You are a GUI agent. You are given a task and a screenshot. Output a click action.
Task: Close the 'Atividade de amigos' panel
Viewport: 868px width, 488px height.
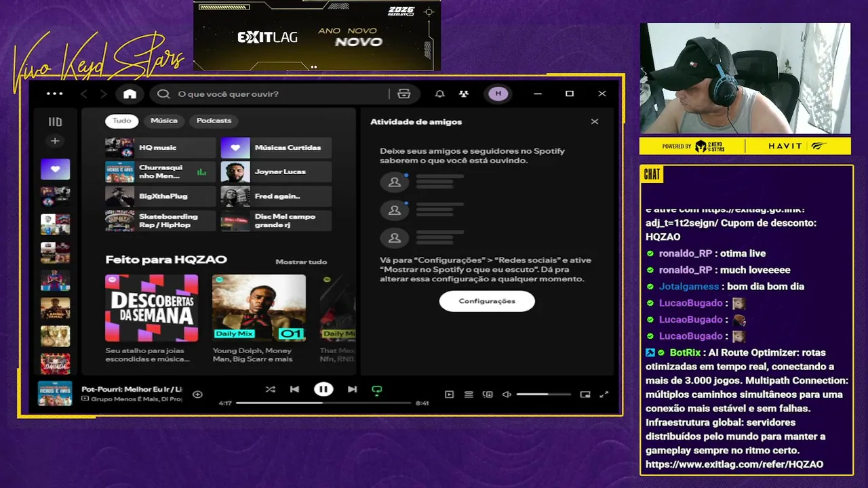595,122
